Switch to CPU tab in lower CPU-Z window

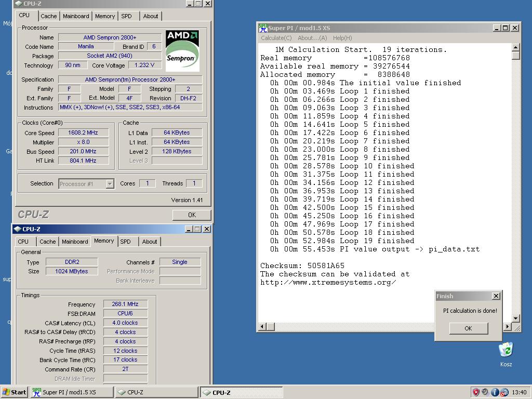point(23,242)
